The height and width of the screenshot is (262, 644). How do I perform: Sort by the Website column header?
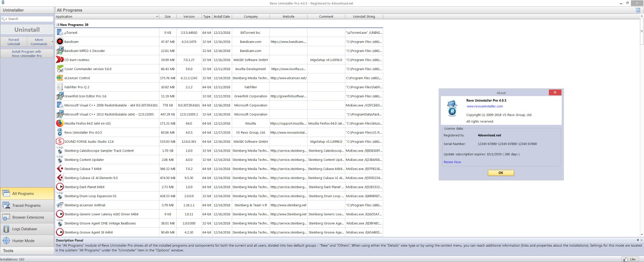[x=288, y=17]
